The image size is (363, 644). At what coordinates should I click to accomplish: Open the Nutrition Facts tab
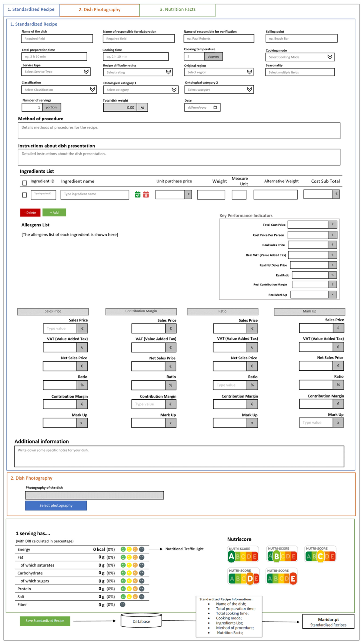tap(178, 10)
